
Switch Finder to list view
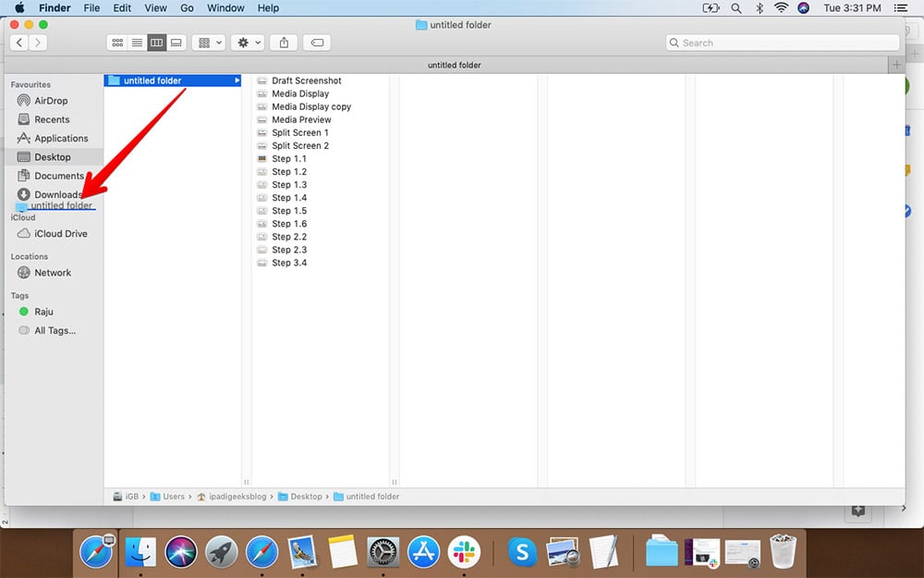click(136, 42)
